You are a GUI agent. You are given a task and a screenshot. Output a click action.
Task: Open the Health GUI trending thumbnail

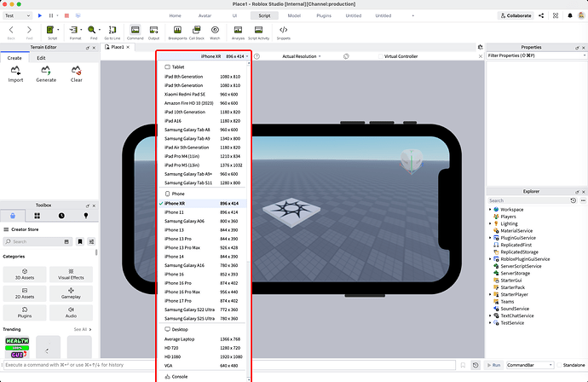pos(17,348)
